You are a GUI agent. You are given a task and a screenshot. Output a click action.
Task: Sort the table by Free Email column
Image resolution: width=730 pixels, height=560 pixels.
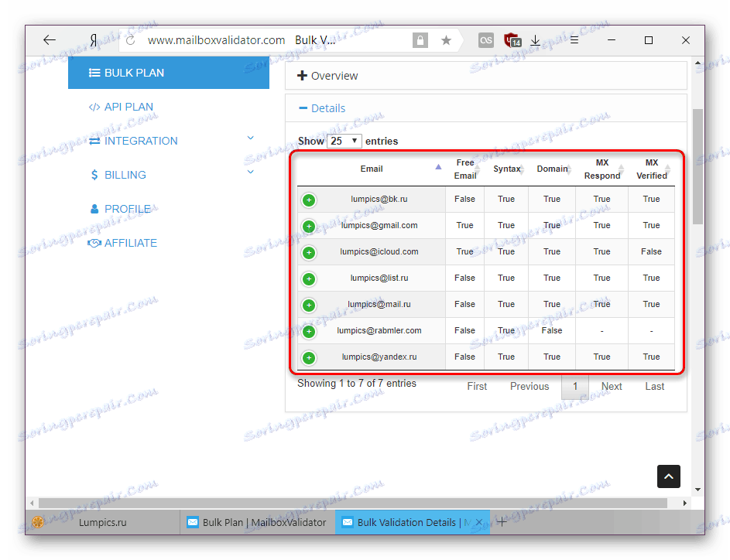[465, 169]
